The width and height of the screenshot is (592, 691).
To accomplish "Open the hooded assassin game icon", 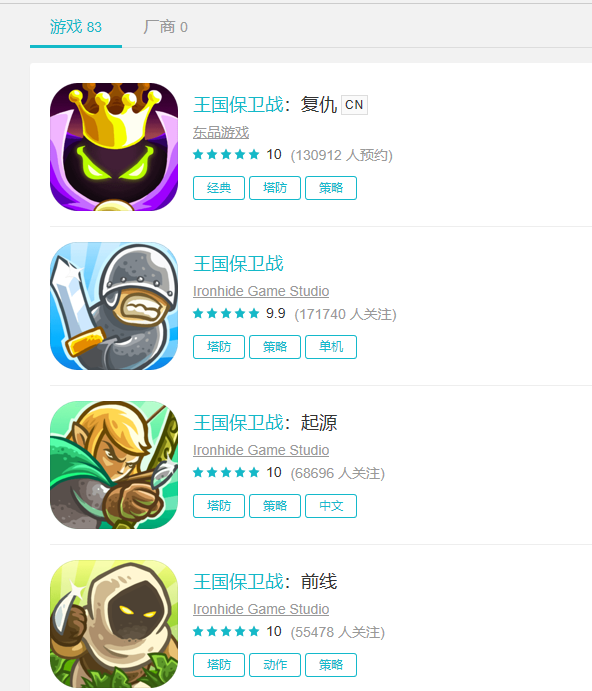I will point(114,624).
